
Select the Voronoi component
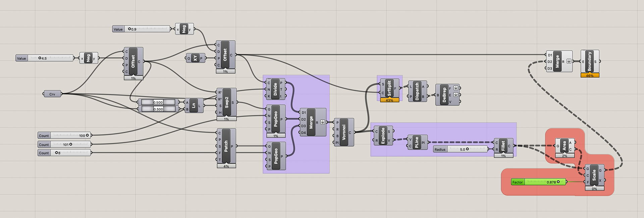click(x=343, y=132)
